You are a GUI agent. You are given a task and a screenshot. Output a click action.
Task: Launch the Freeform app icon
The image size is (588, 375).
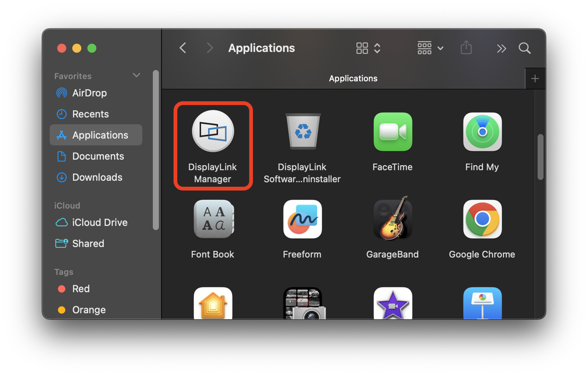(302, 219)
